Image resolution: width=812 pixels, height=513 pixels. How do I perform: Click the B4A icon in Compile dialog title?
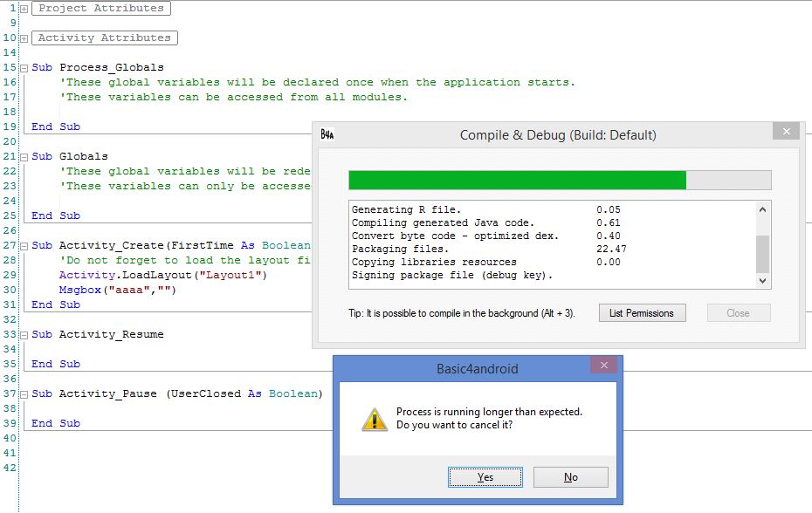[x=327, y=134]
